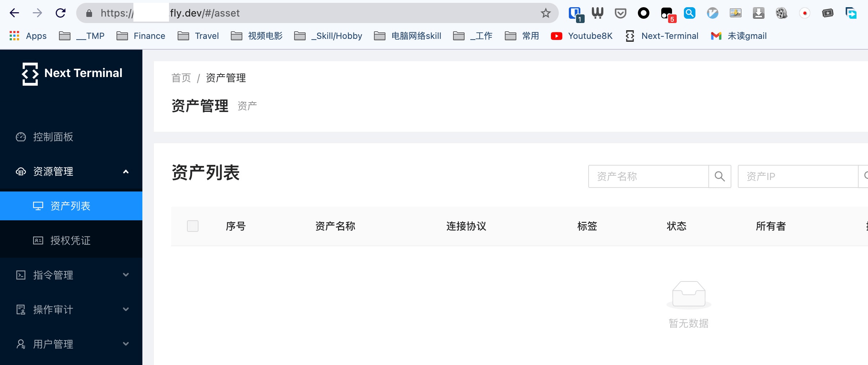
Task: Click the 状态 column header
Action: [x=677, y=226]
